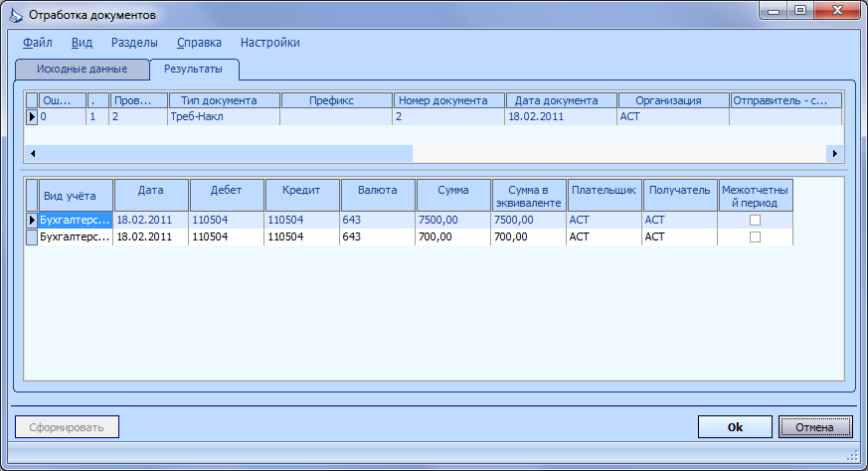The image size is (868, 471).
Task: Toggle Межотчетный период checkbox in 7500,00 row
Action: 755,220
